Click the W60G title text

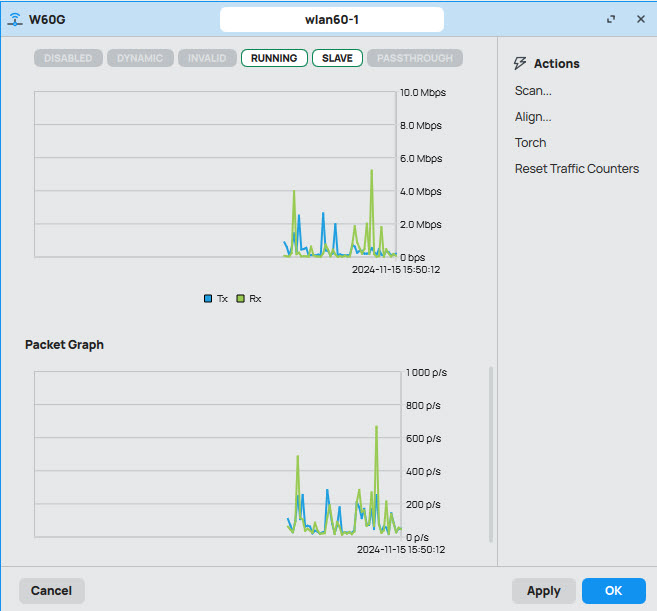47,20
